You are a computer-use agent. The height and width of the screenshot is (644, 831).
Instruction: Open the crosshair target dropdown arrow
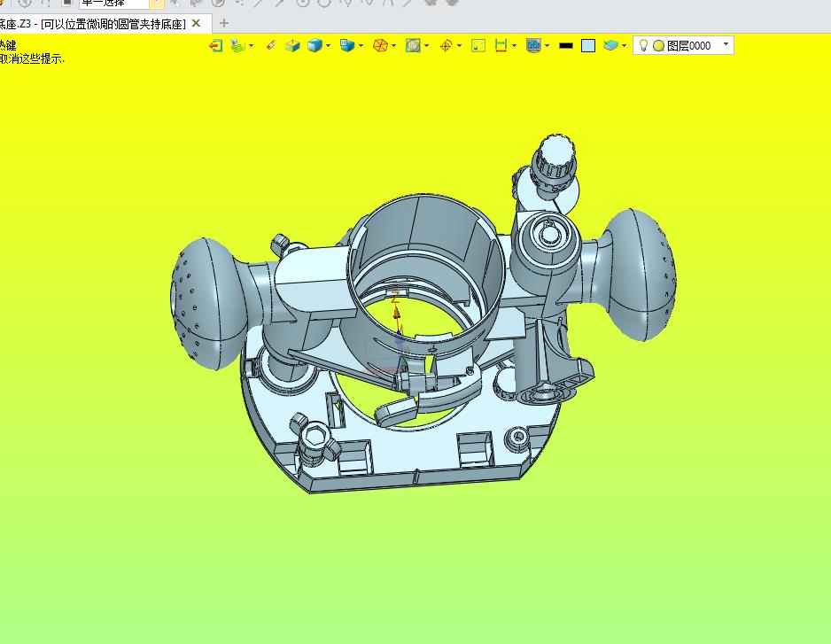pos(460,45)
